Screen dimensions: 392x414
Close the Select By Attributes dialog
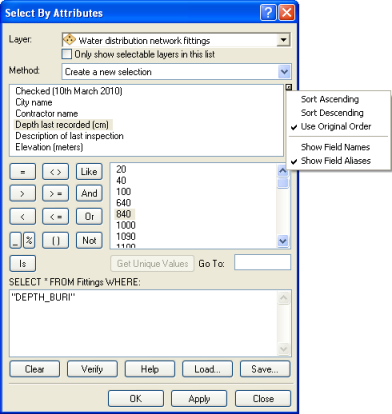(263, 399)
